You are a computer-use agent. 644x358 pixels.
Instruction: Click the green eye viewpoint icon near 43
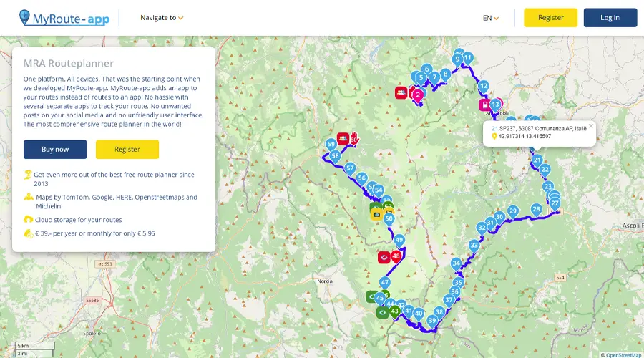click(382, 313)
